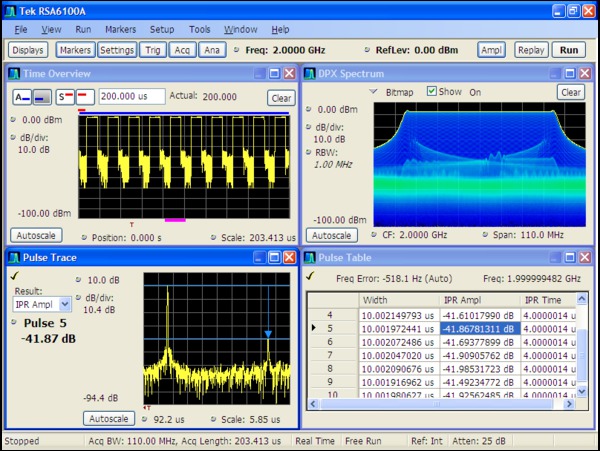Click Autoscale in the DPX Spectrum panel

point(331,235)
